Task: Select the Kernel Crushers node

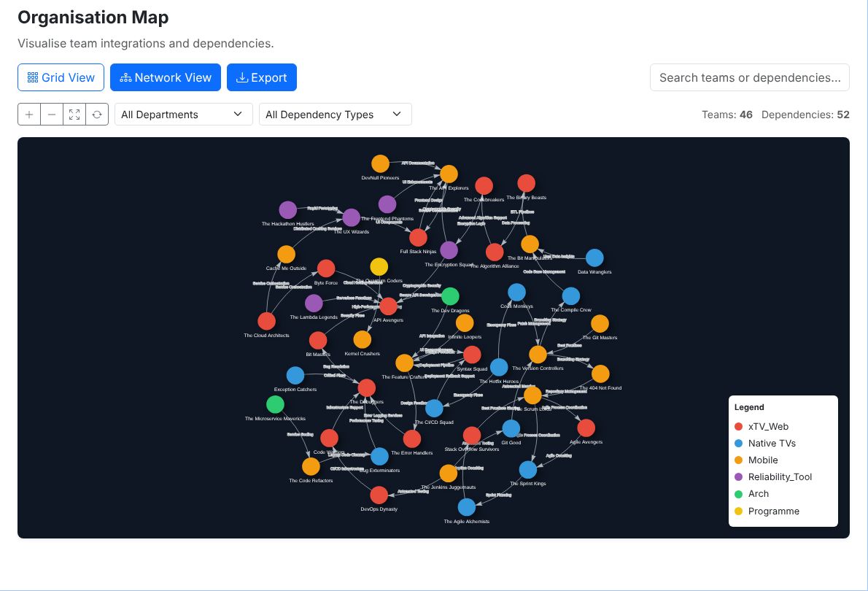Action: [x=362, y=339]
